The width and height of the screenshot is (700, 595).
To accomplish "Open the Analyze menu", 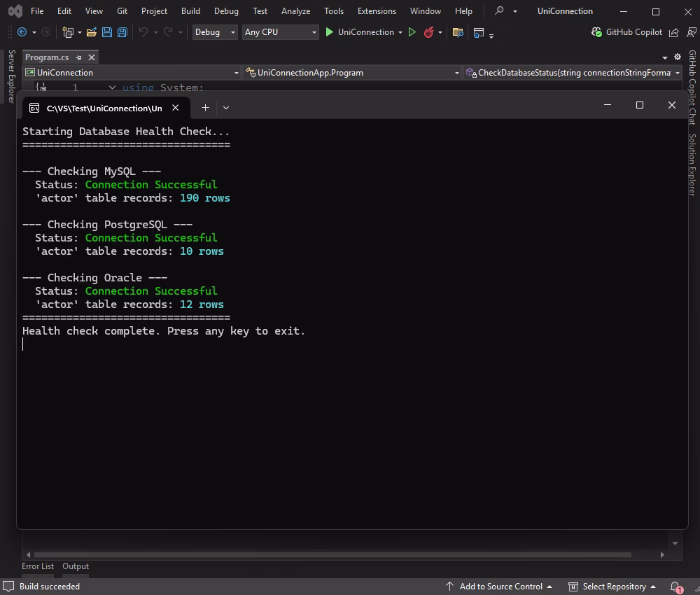I will [x=295, y=11].
